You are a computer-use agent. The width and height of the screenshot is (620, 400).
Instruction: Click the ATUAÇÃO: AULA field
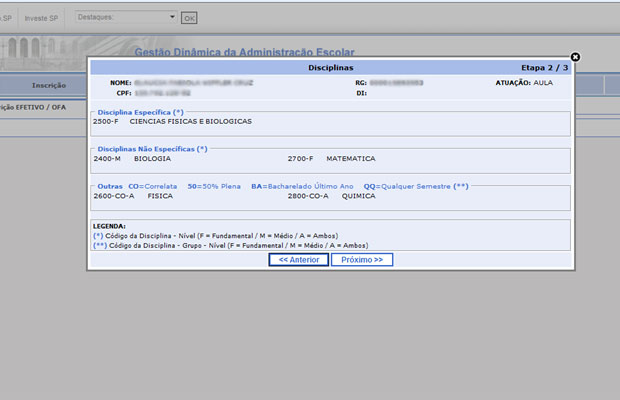[524, 82]
